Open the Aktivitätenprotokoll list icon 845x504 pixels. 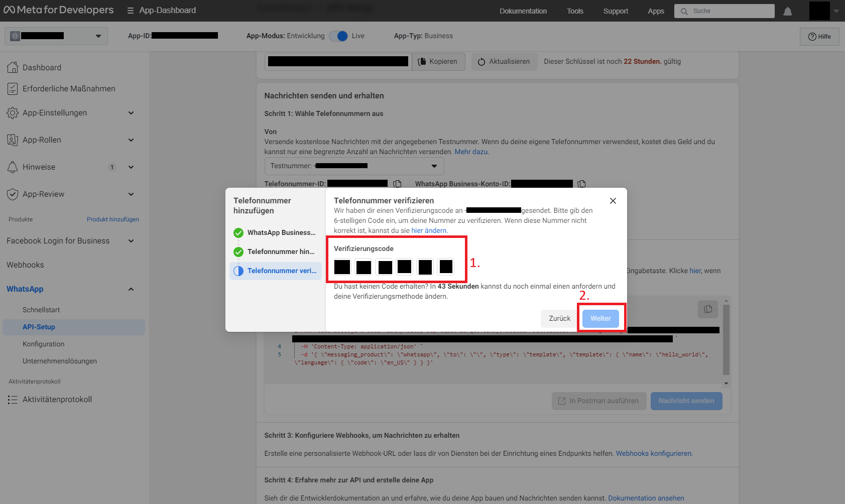13,400
